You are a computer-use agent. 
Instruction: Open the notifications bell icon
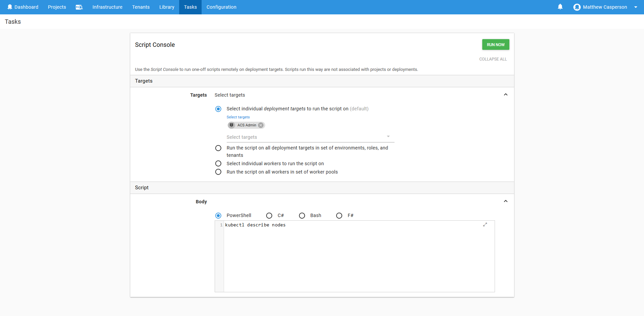(560, 7)
